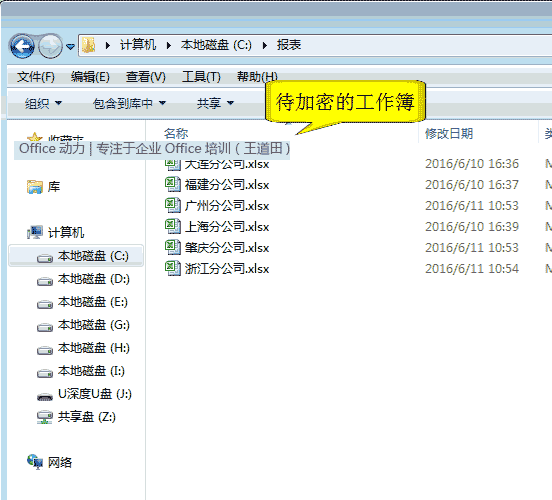This screenshot has height=500, width=552.
Task: Click the Excel icon of 浙江分公司.xlsx
Action: 173,268
